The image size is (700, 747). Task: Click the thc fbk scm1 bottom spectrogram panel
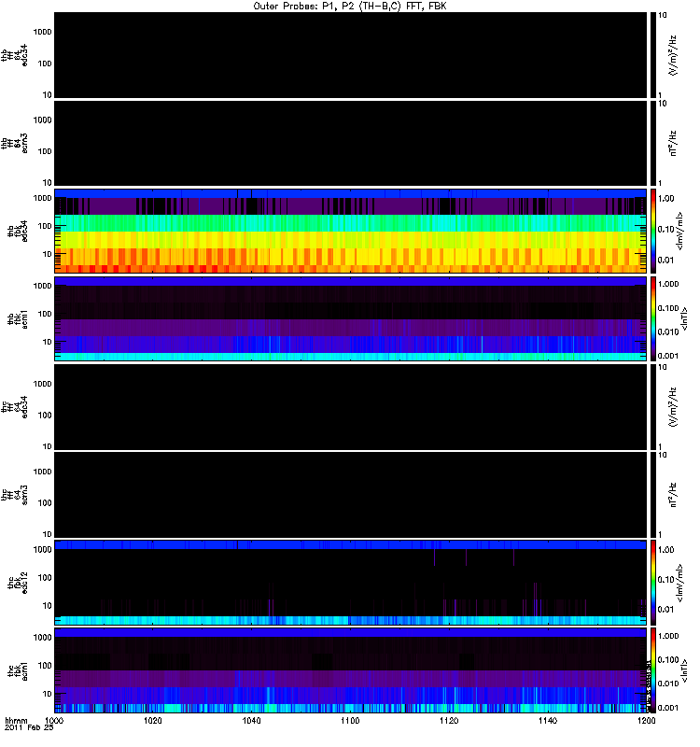[351, 670]
